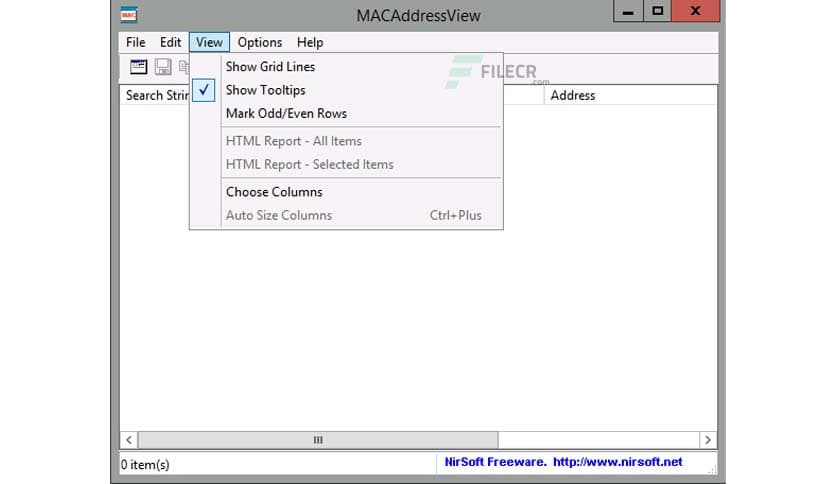Image resolution: width=836 pixels, height=484 pixels.
Task: Sort by the Address column header
Action: point(630,95)
